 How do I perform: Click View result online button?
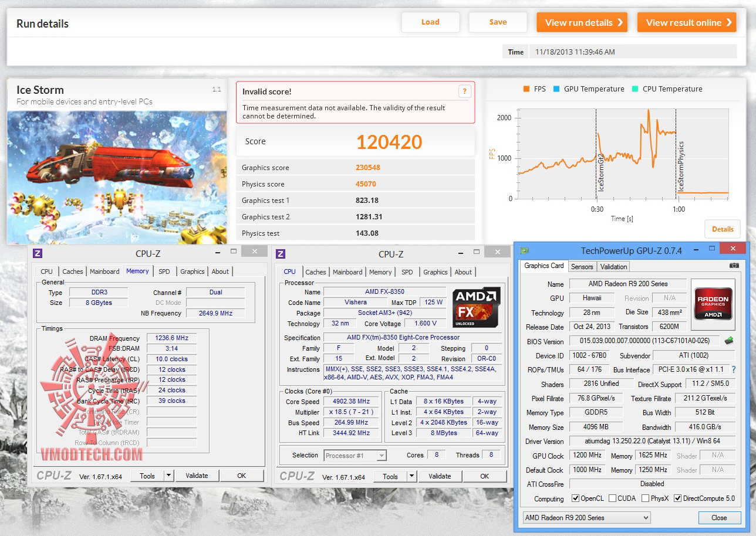(687, 22)
